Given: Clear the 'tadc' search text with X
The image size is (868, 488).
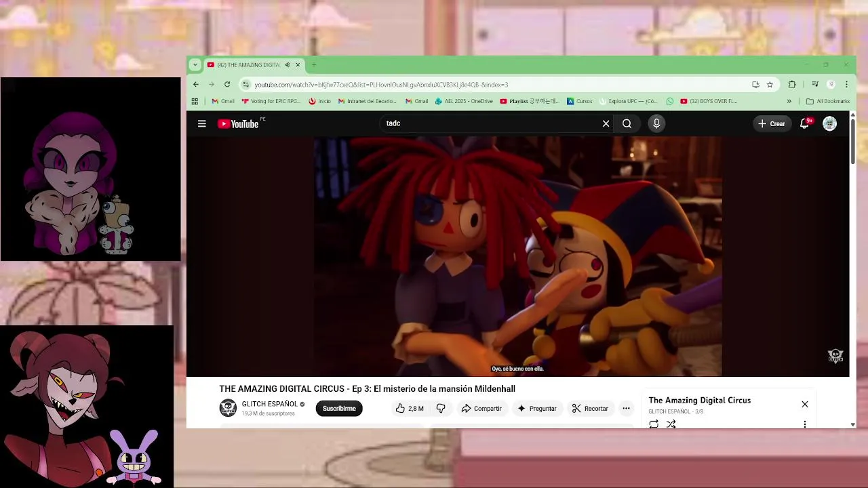Looking at the screenshot, I should [x=606, y=123].
